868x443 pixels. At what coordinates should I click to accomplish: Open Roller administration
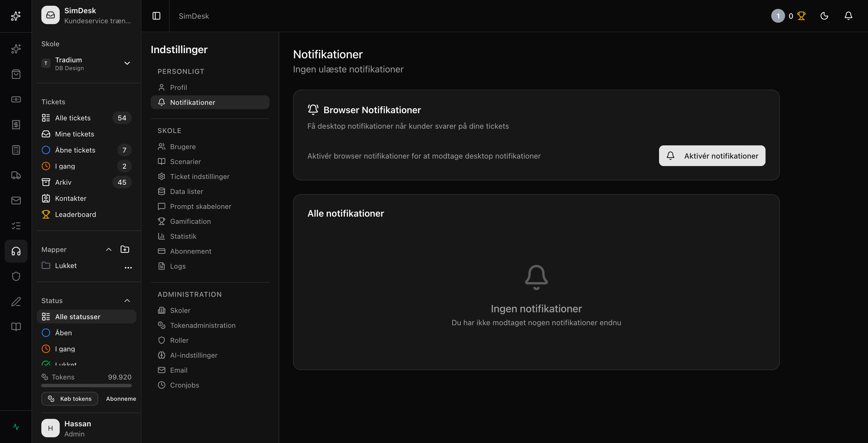[x=210, y=340]
